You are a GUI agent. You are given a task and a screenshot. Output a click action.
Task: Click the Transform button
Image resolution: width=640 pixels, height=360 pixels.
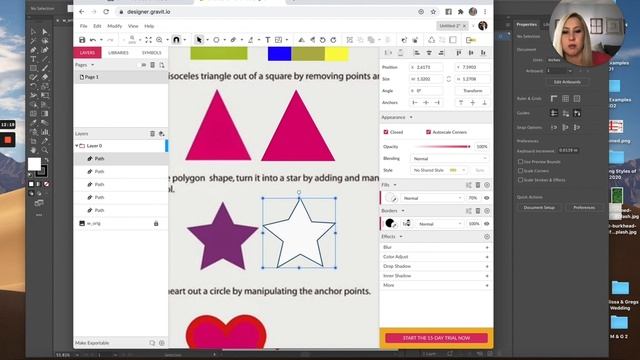point(473,91)
